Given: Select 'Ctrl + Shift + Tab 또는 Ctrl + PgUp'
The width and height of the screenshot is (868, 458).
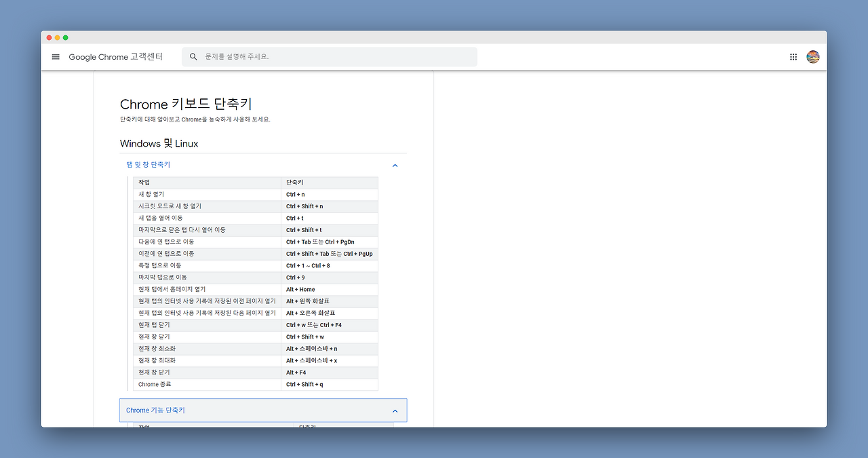Looking at the screenshot, I should pos(330,254).
